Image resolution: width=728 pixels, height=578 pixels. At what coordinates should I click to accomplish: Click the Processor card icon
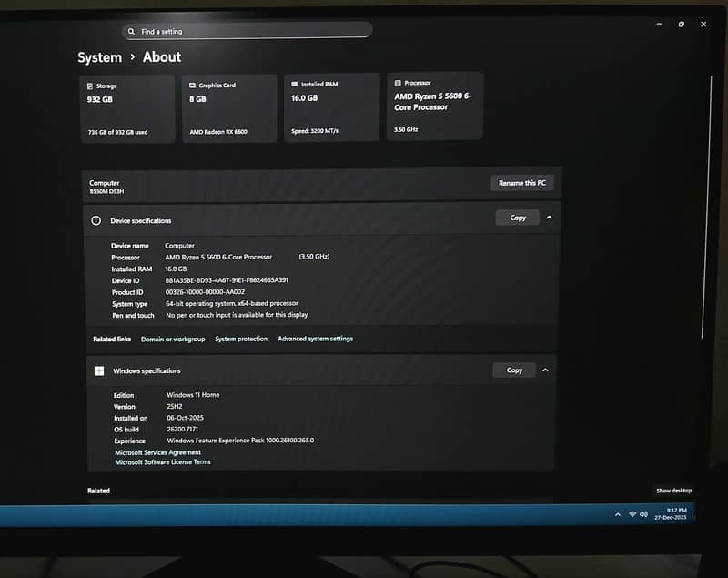[398, 83]
